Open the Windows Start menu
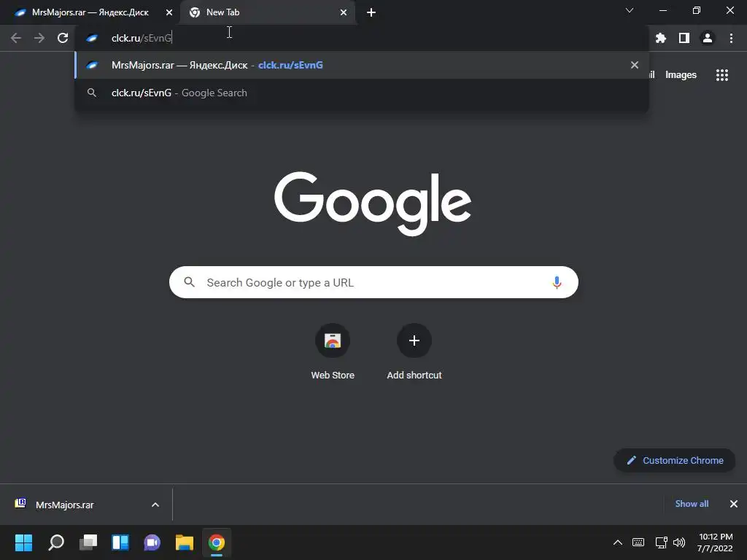Image resolution: width=747 pixels, height=560 pixels. 23,542
